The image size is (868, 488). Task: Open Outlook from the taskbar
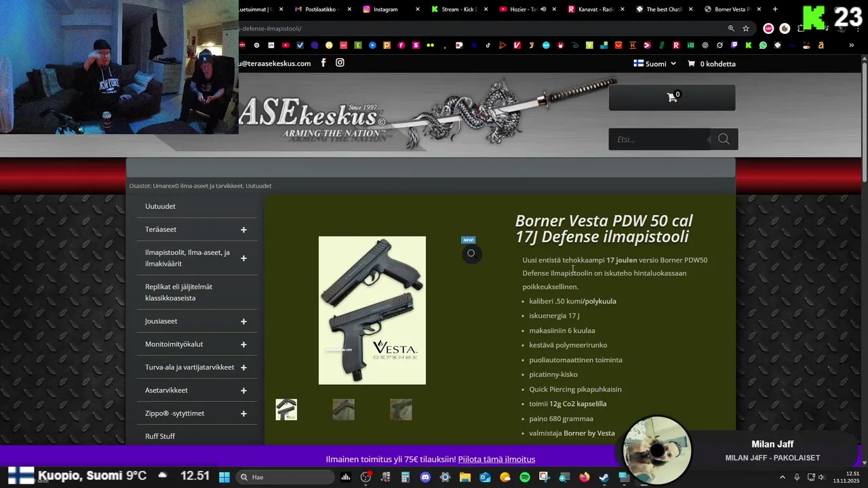(x=485, y=477)
